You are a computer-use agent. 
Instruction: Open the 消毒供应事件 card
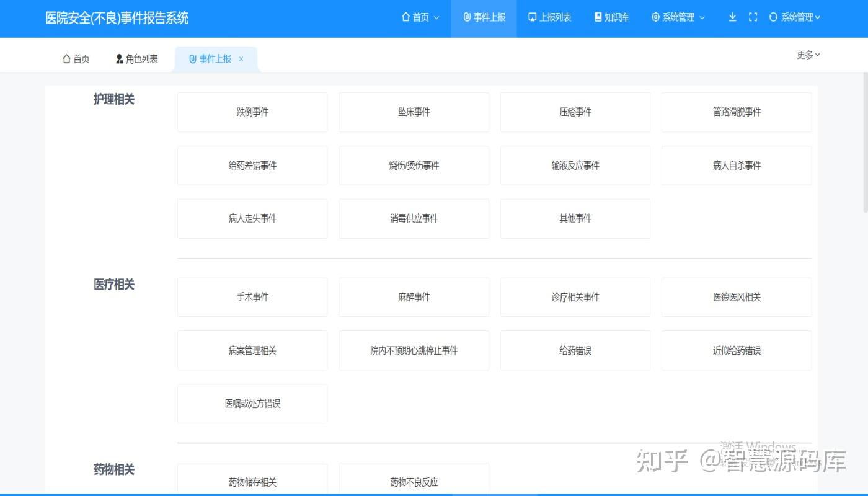pos(414,219)
